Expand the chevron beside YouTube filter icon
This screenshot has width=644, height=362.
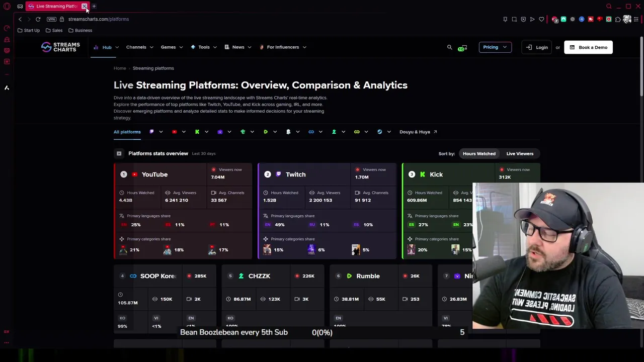pyautogui.click(x=184, y=132)
